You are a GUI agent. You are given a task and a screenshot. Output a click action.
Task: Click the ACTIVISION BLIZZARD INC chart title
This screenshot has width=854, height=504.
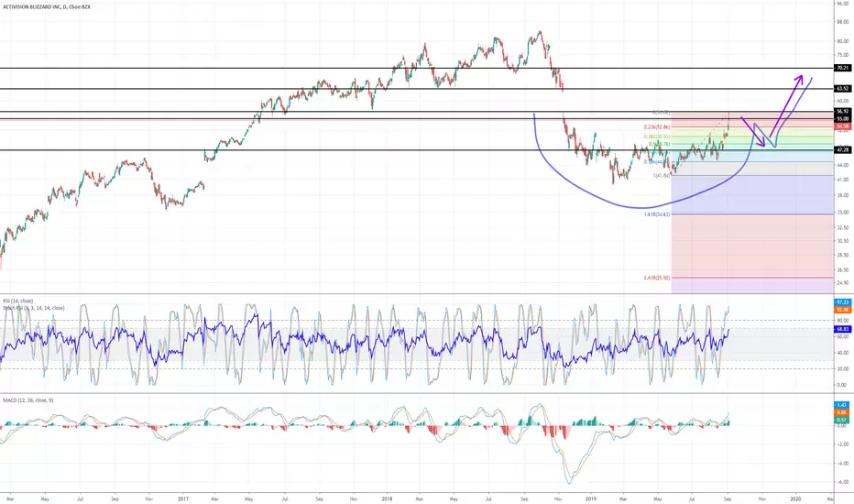(47, 7)
